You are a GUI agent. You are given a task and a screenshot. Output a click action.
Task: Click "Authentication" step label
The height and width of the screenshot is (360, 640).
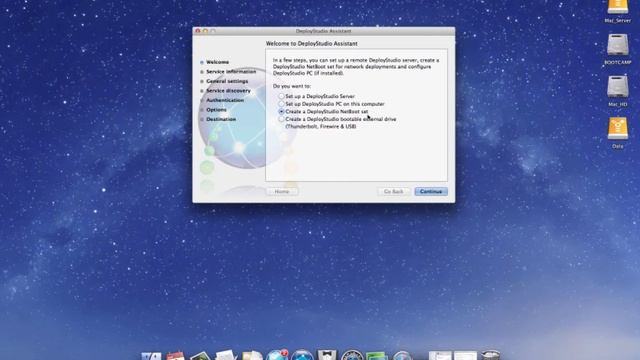(225, 100)
